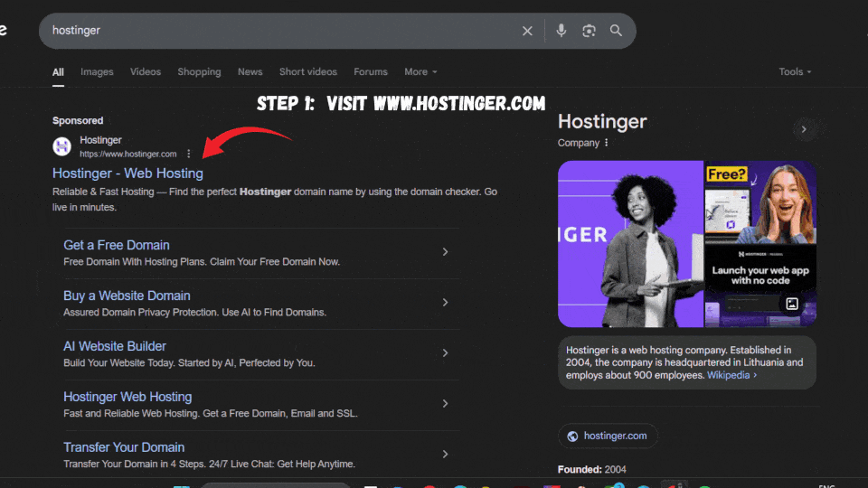The width and height of the screenshot is (868, 488).
Task: Click the Hostinger knowledge panel title
Action: coord(602,122)
